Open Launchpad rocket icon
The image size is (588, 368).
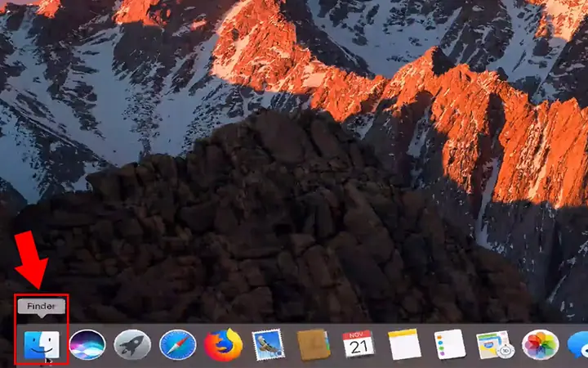pos(132,345)
